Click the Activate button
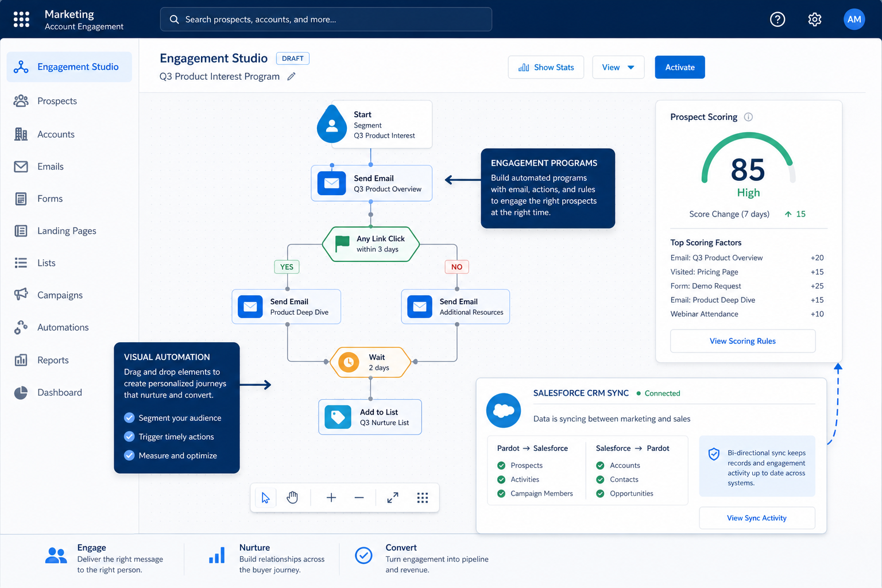 point(680,67)
